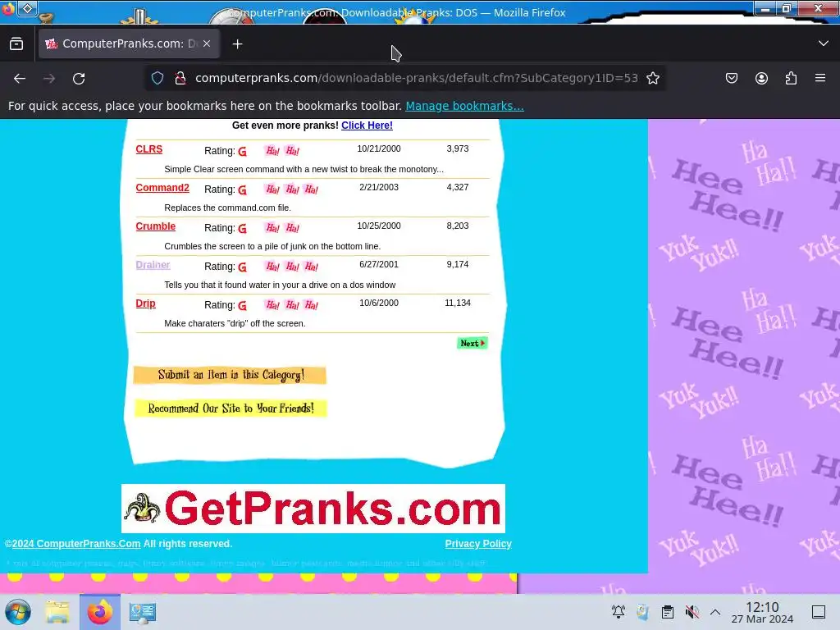Image resolution: width=840 pixels, height=630 pixels.
Task: Open the Start menu on taskbar
Action: pyautogui.click(x=18, y=612)
